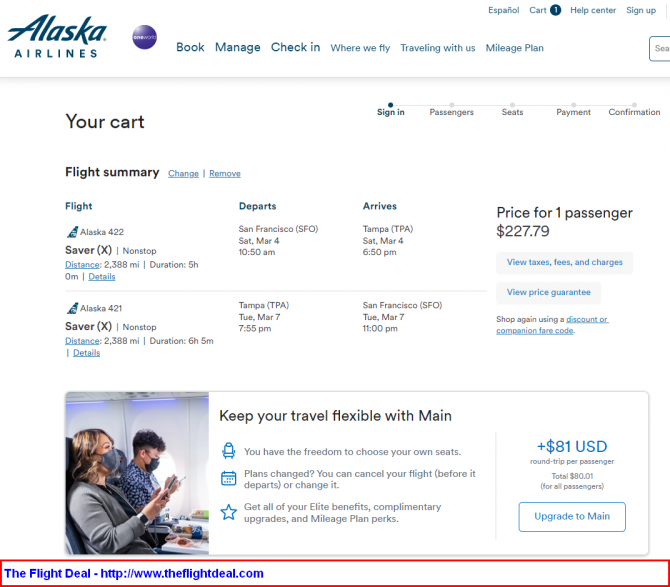This screenshot has width=670, height=587.
Task: Focus the site search field
Action: [659, 48]
